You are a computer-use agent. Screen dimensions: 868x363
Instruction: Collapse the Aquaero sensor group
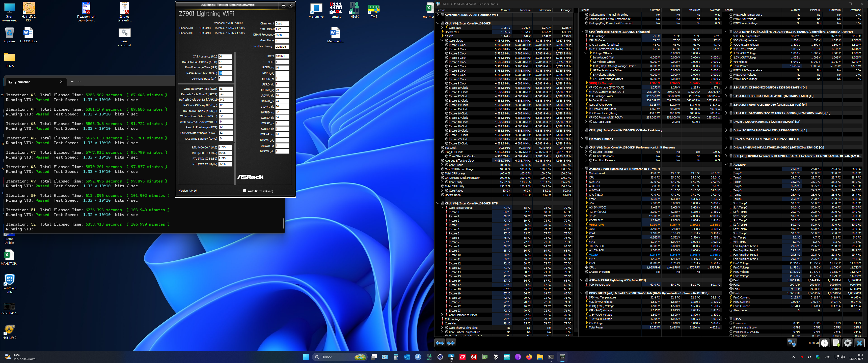click(726, 165)
